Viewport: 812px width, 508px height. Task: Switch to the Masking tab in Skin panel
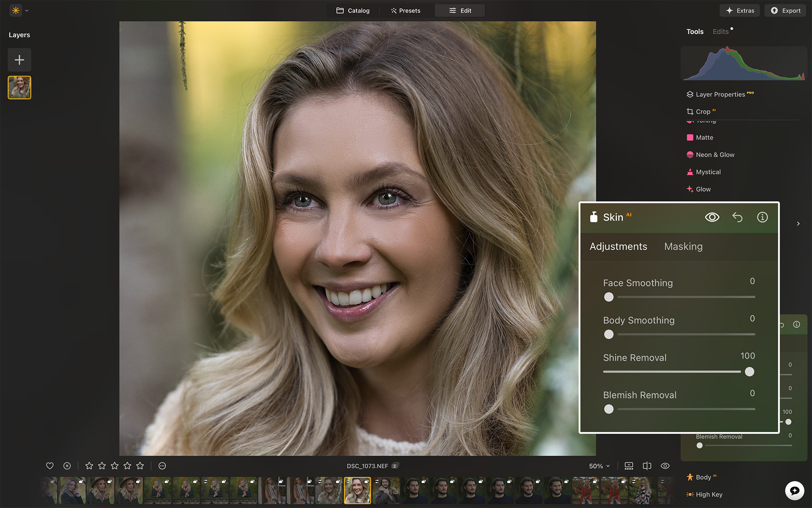point(683,246)
